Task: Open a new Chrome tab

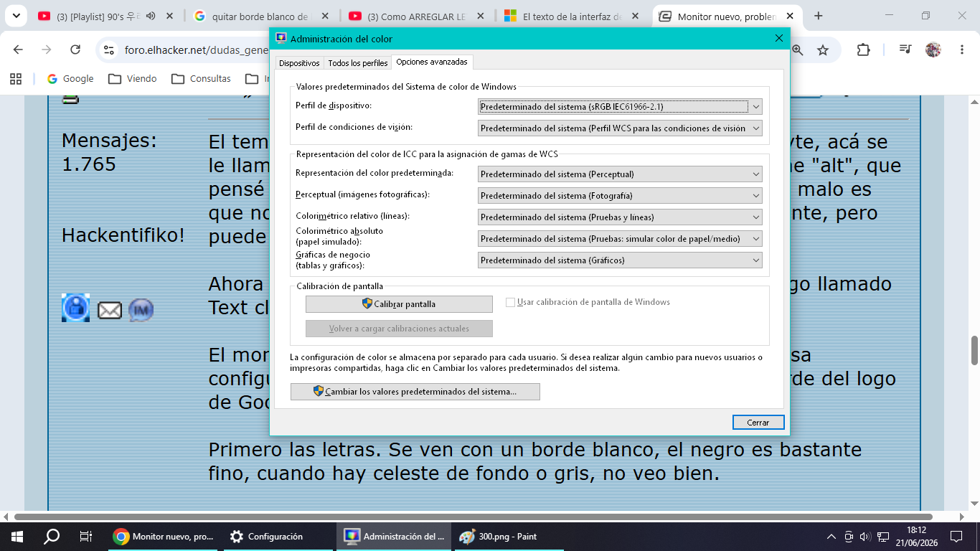Action: point(819,16)
